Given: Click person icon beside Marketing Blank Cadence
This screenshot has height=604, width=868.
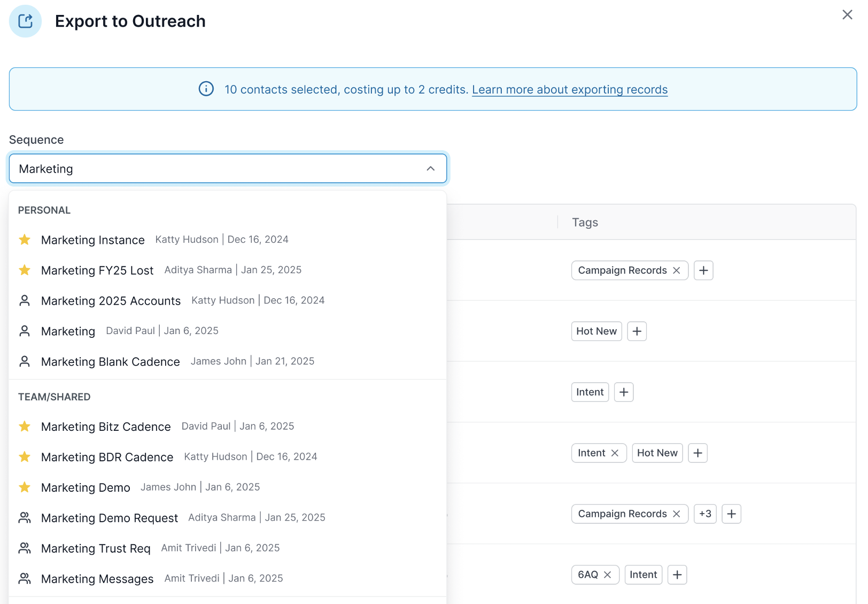Looking at the screenshot, I should (25, 361).
